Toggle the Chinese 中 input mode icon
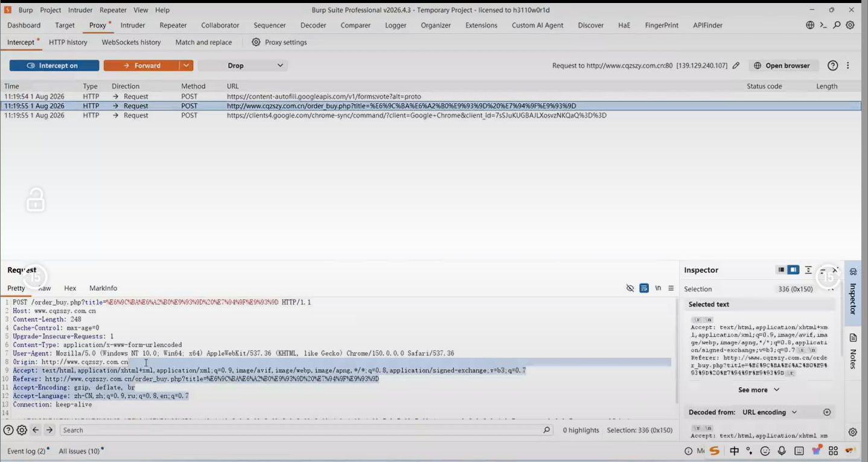 (734, 451)
